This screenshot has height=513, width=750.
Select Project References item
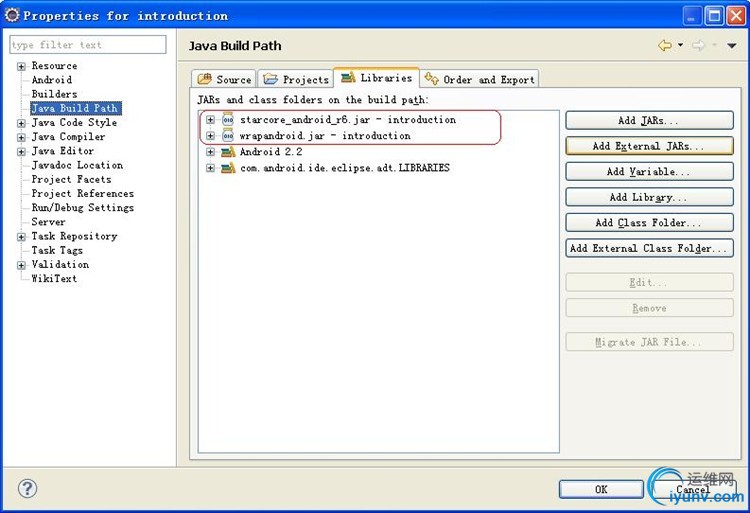pos(83,193)
